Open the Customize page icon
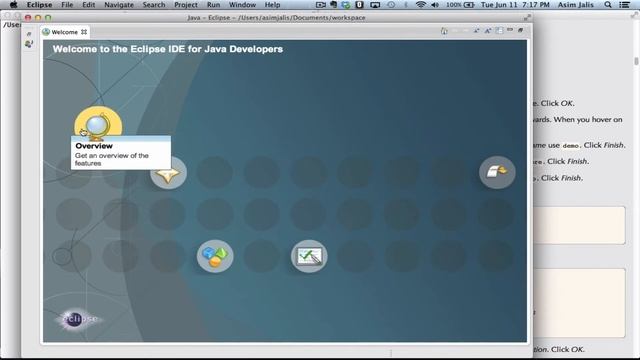Image resolution: width=640 pixels, height=360 pixels. (x=499, y=31)
